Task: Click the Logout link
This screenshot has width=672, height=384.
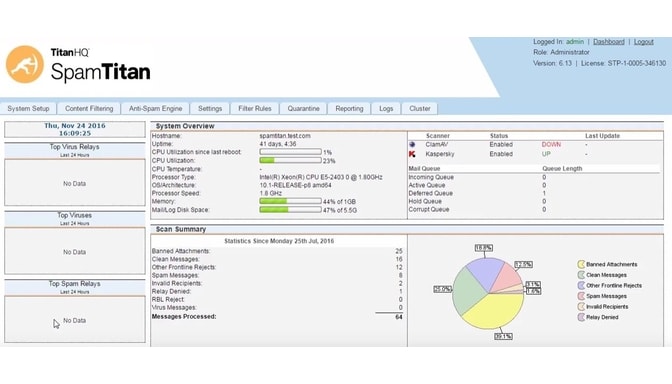Action: (x=643, y=42)
